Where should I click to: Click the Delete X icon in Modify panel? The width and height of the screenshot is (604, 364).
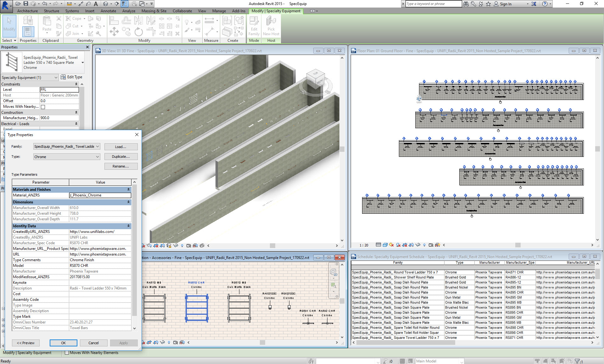177,34
